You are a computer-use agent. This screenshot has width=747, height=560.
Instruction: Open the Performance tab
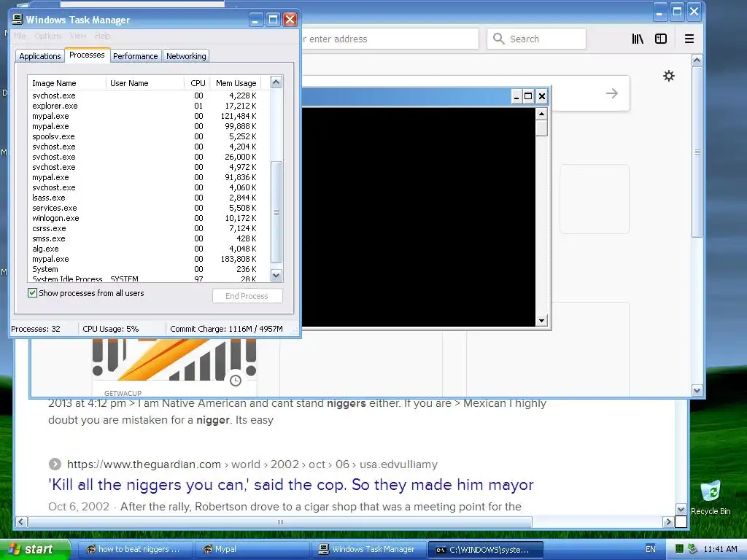pos(135,56)
